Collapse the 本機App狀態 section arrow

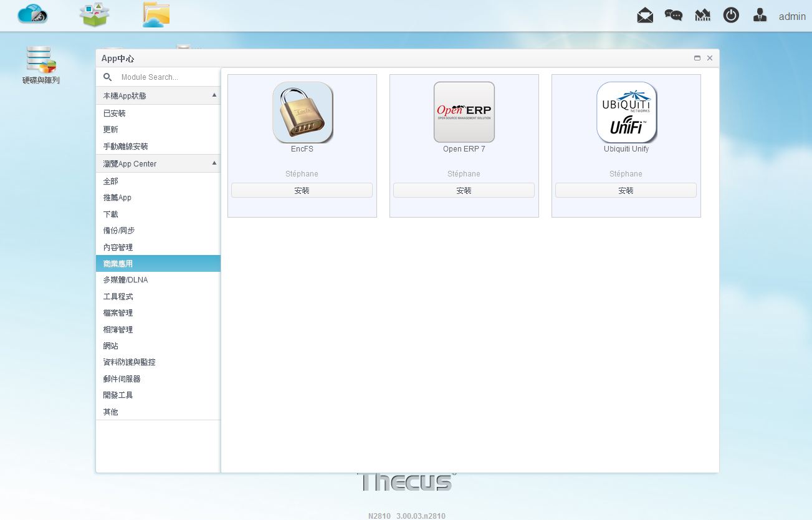[x=214, y=95]
